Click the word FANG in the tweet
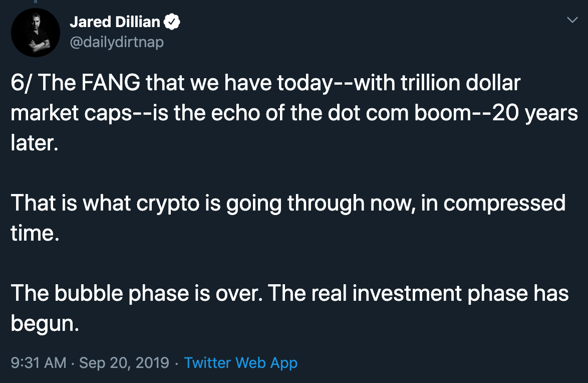Image resolution: width=588 pixels, height=383 pixels. pyautogui.click(x=111, y=83)
